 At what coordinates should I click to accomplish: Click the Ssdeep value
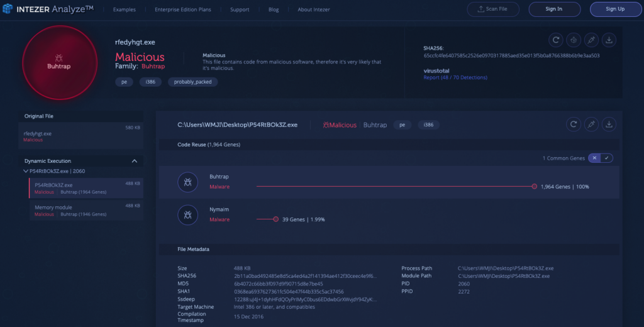coord(305,299)
